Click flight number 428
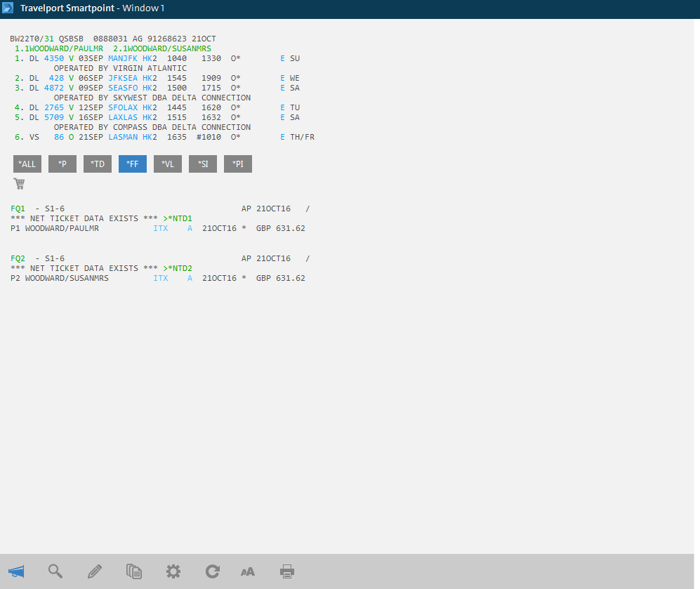 click(57, 78)
